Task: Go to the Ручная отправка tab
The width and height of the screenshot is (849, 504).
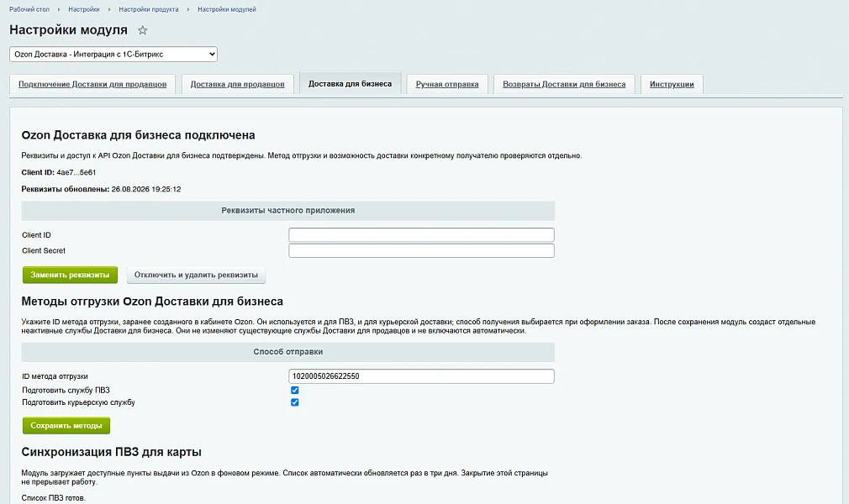Action: (447, 84)
